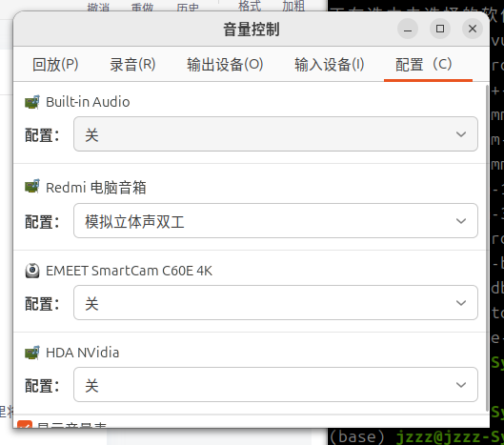Viewport: 504px width, 445px height.
Task: Open Built-in Audio profile dropdown
Action: [275, 134]
